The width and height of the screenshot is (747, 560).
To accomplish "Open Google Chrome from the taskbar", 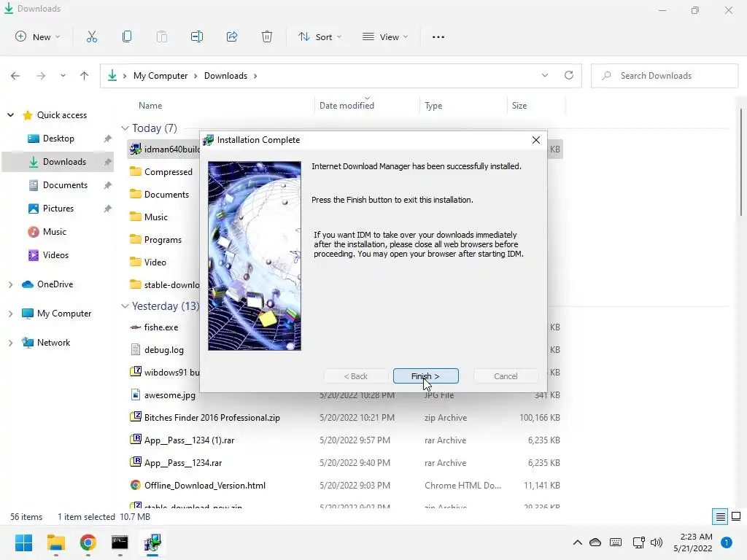I will coord(88,542).
